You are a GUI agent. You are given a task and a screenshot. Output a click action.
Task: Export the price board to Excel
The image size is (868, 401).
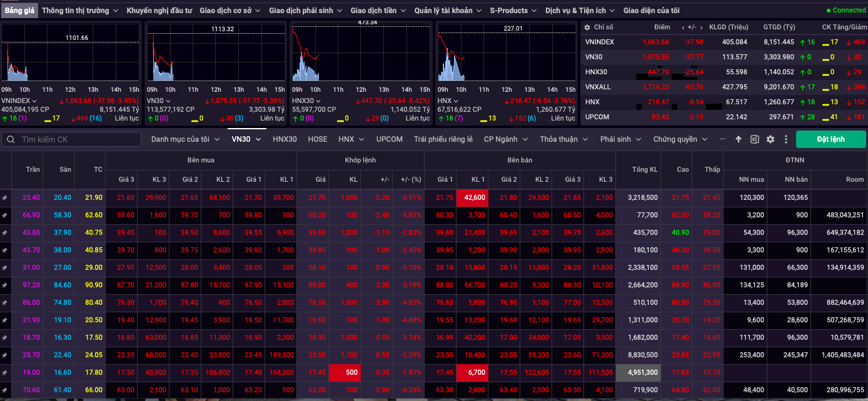coord(755,139)
